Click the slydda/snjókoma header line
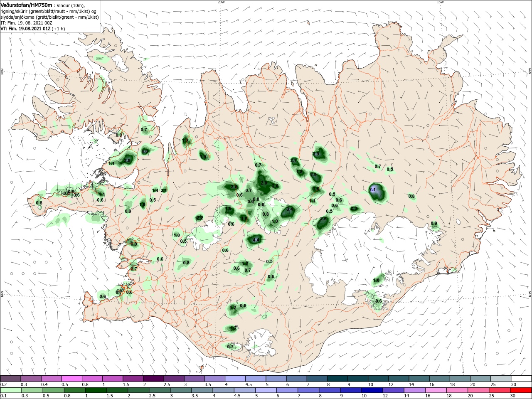 coord(49,17)
